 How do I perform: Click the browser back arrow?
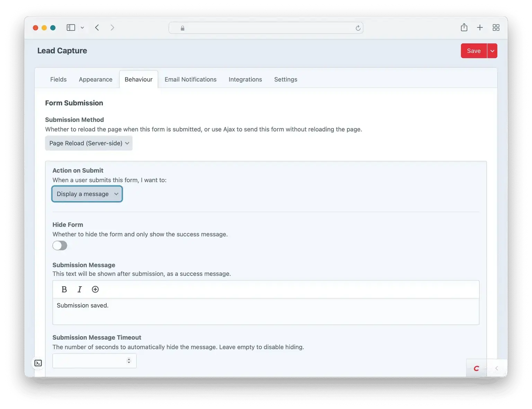pyautogui.click(x=97, y=27)
